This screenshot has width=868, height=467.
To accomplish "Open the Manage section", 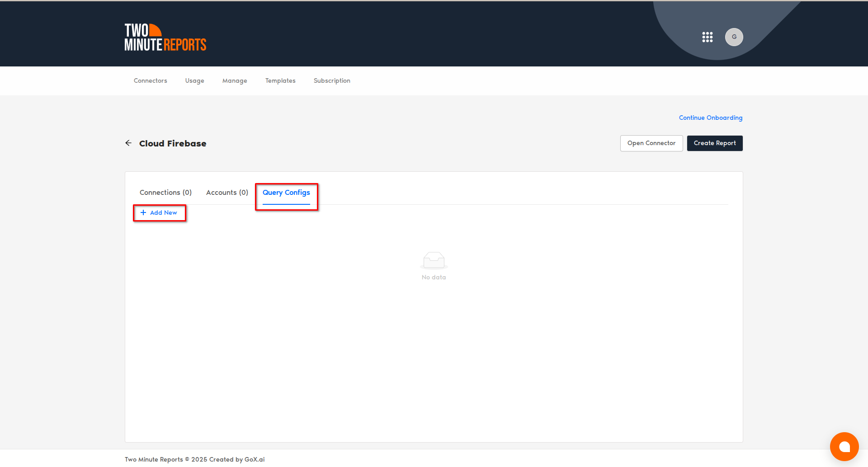I will tap(235, 80).
